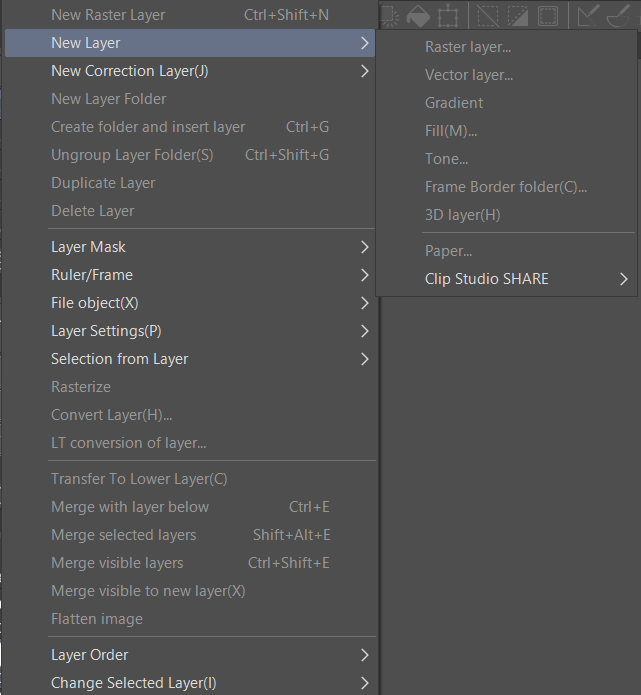The height and width of the screenshot is (695, 641).
Task: Select Create folder and insert layer
Action: pos(190,127)
